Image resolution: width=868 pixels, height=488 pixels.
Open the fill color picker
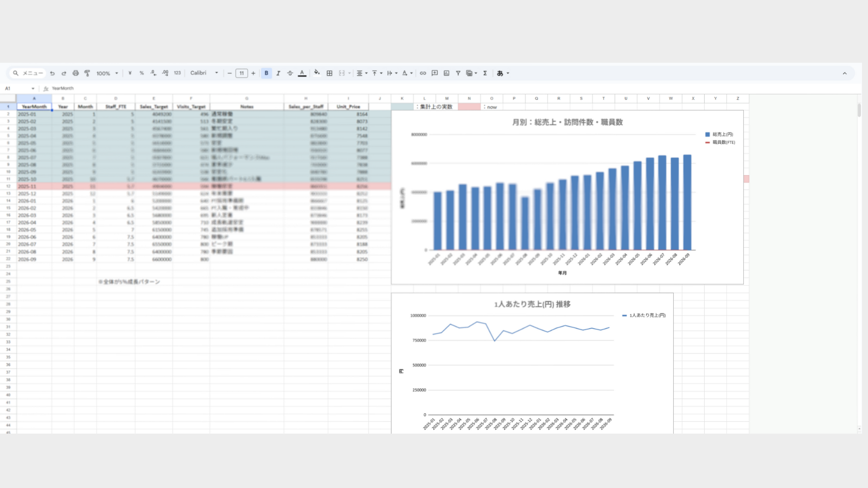317,73
